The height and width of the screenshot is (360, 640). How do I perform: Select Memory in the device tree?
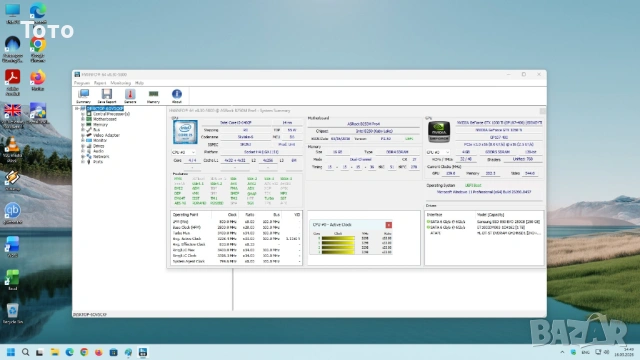(100, 124)
